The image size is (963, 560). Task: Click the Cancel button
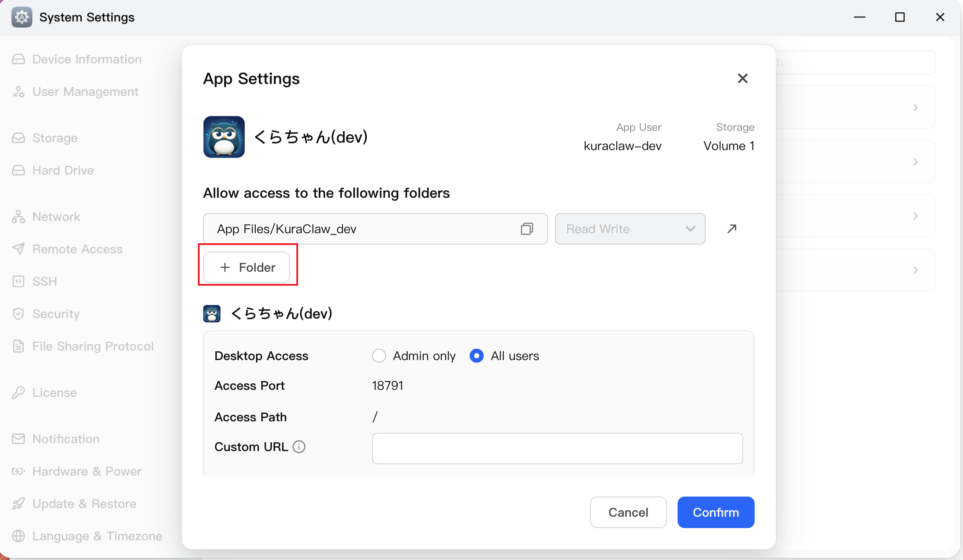[629, 512]
